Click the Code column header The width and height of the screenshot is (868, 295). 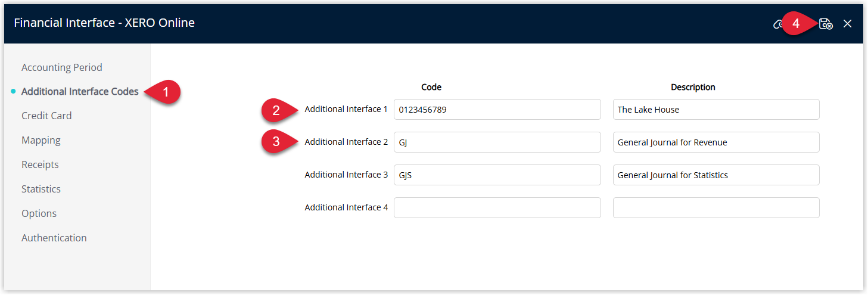(431, 87)
